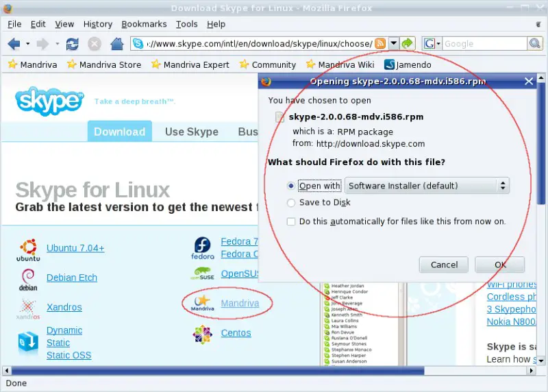Click the Mandriva star logo
548x392 pixels.
202,303
